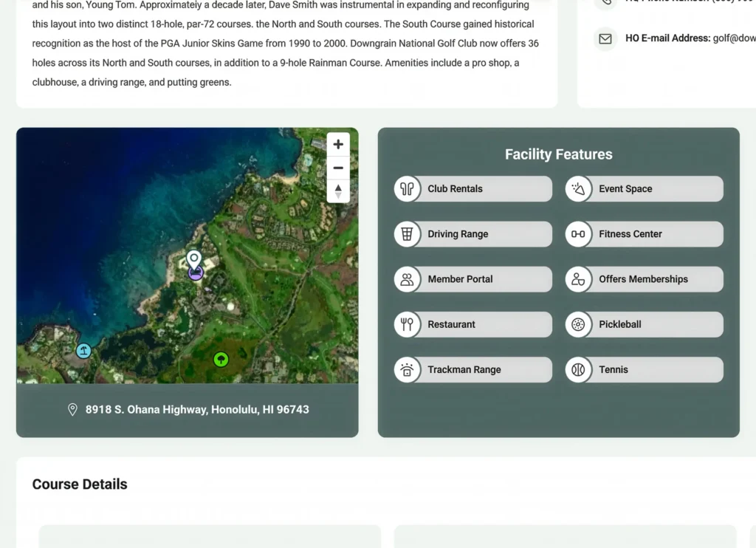Image resolution: width=756 pixels, height=548 pixels.
Task: Click the Event Space party icon
Action: (578, 189)
